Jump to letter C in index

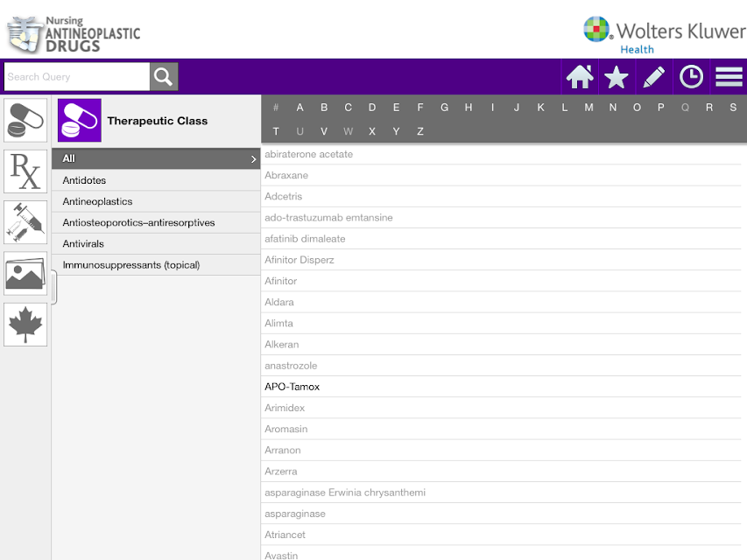point(349,108)
